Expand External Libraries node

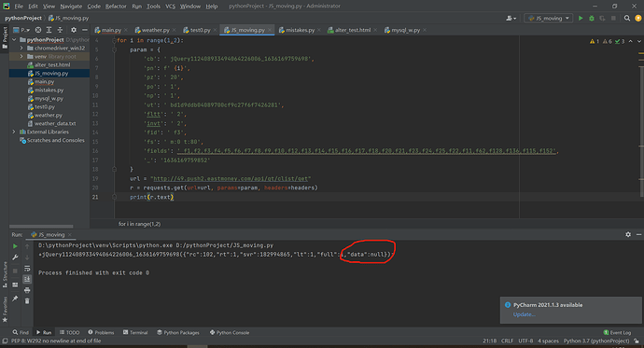point(14,132)
